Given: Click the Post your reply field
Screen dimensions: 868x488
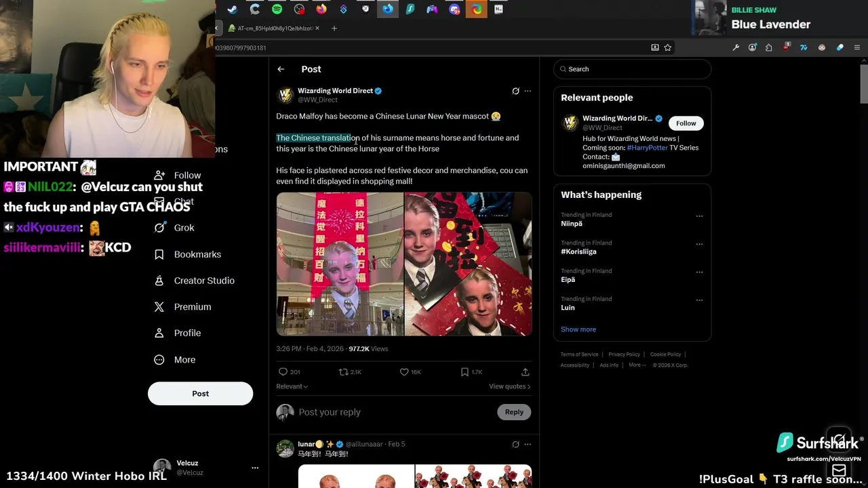Looking at the screenshot, I should point(393,412).
